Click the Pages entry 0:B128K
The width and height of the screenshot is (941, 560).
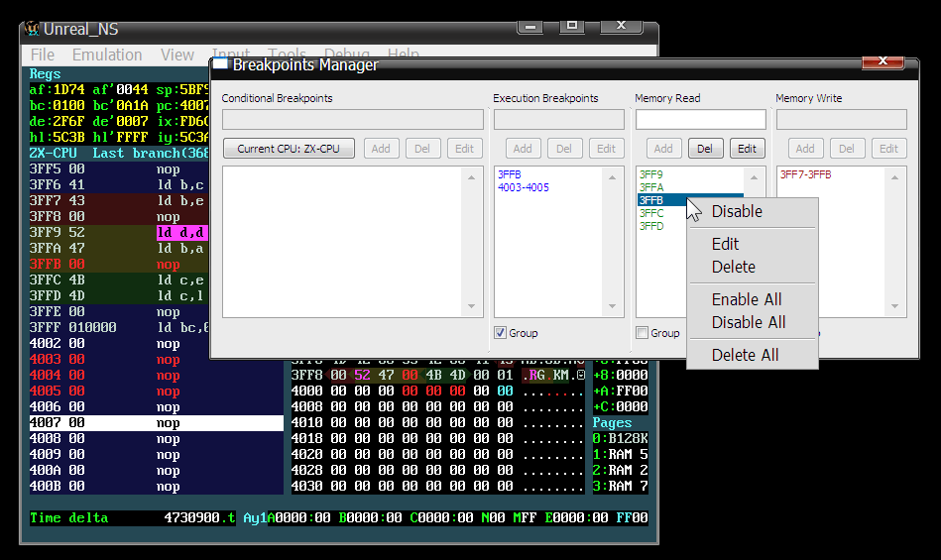(621, 438)
